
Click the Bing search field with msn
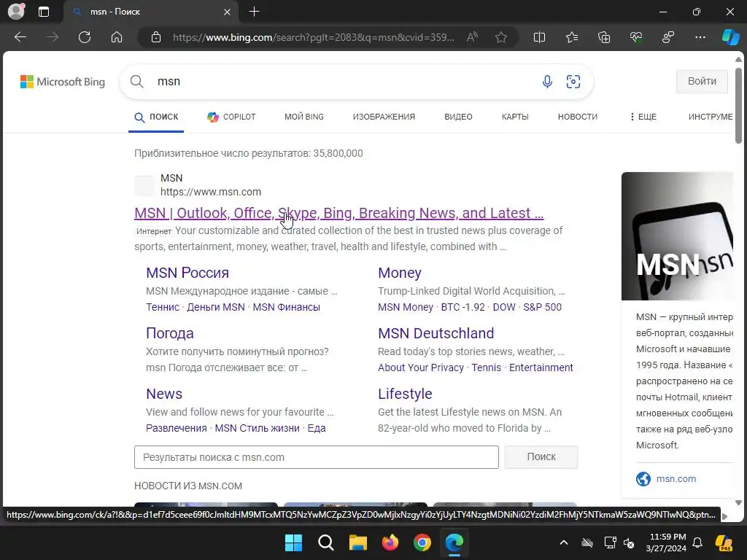343,82
